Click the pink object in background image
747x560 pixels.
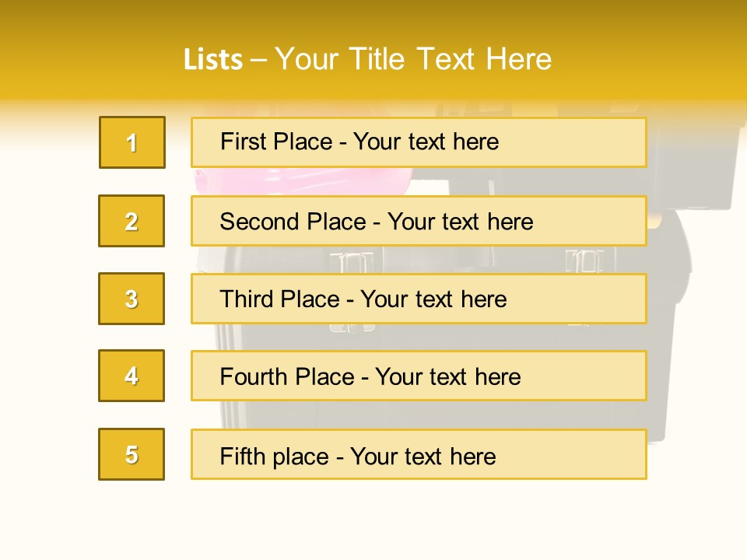(303, 181)
